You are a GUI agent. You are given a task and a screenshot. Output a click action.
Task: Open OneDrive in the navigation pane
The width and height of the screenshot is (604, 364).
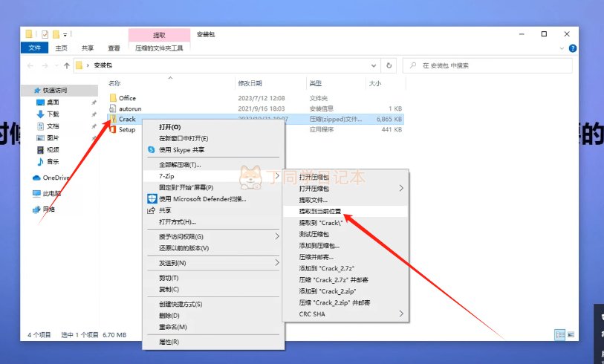55,178
